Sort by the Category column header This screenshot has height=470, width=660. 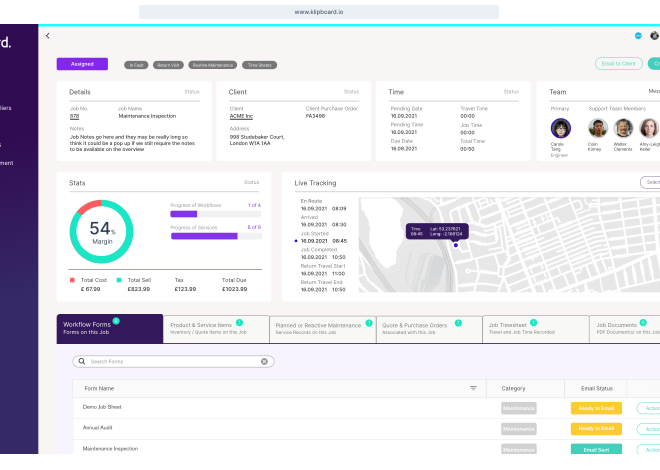point(514,388)
